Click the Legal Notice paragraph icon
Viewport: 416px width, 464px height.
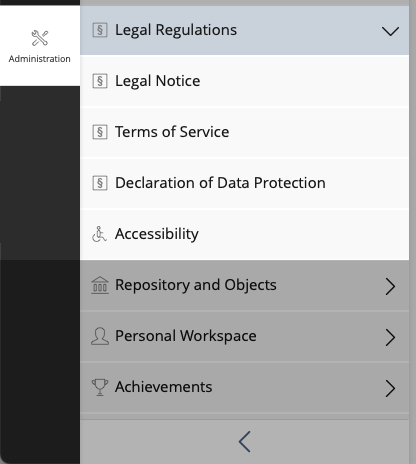point(100,81)
